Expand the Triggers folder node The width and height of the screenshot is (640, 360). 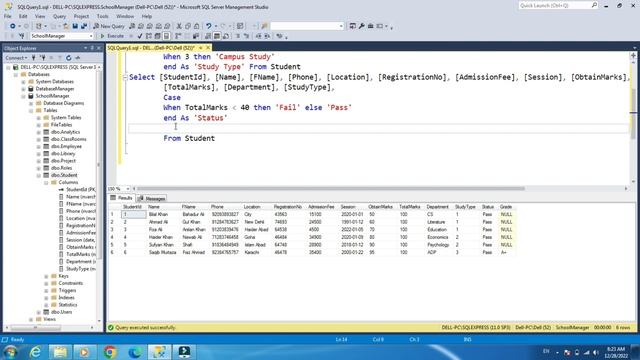46,290
